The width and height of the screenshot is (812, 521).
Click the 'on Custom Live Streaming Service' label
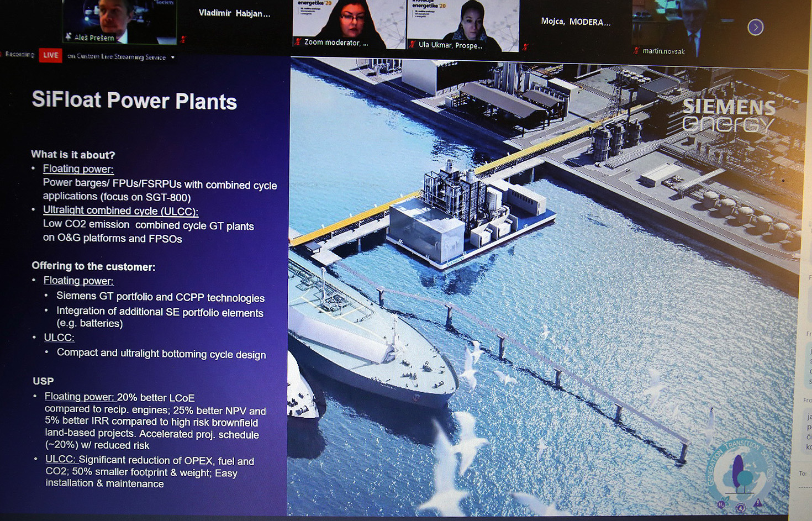pos(117,57)
